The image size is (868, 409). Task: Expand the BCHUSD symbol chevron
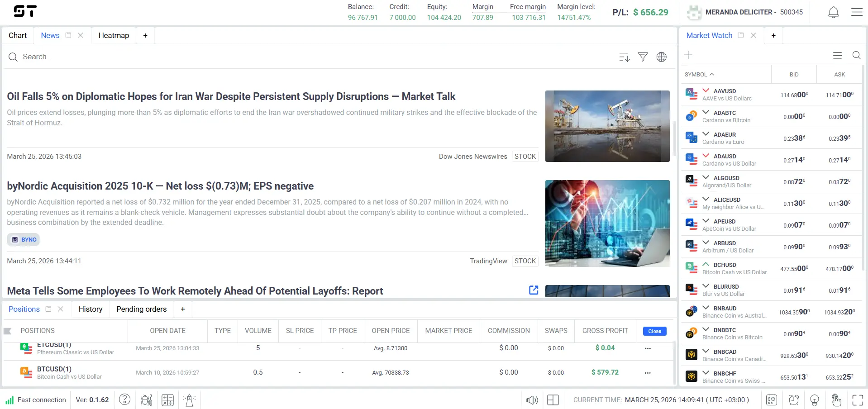tap(706, 264)
